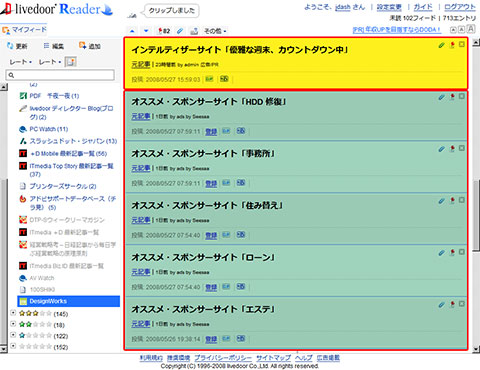This screenshot has height=370, width=480.
Task: Open 元記事 link of インテルティザーサイト entry
Action: tap(141, 64)
